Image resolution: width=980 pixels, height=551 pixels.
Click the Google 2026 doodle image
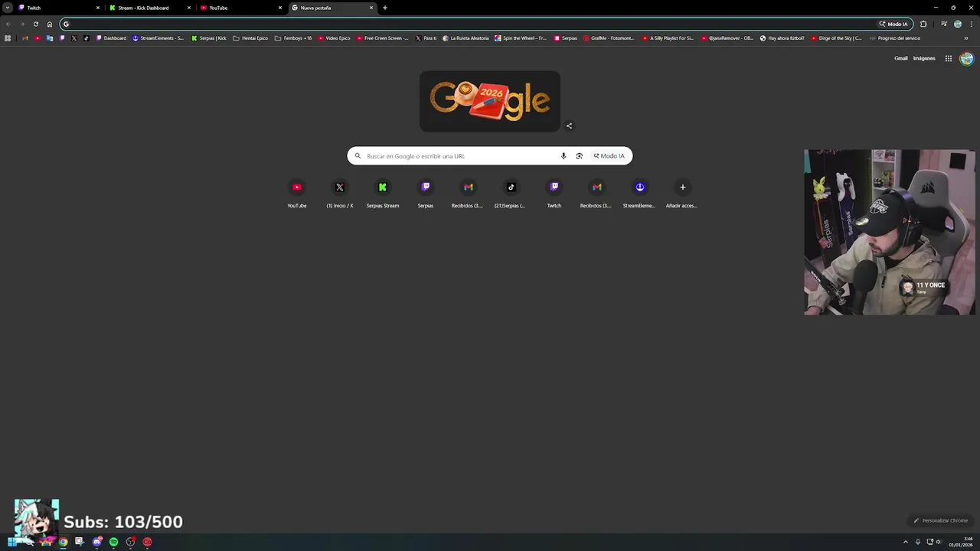[x=490, y=101]
